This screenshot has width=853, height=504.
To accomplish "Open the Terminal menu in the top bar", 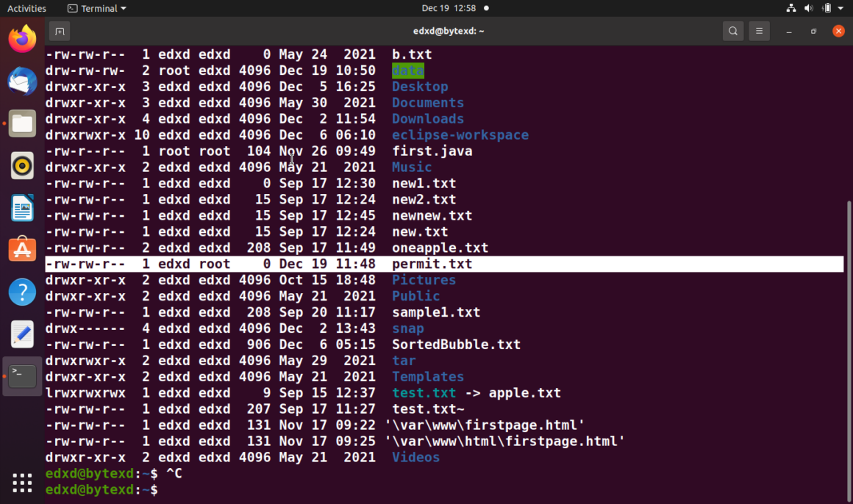I will pos(96,8).
